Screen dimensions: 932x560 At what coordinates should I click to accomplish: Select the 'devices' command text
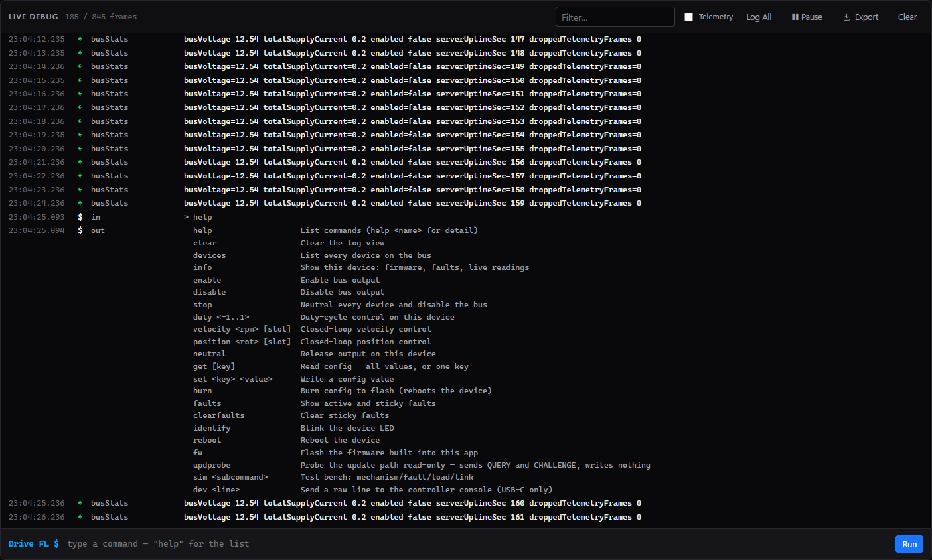click(209, 255)
